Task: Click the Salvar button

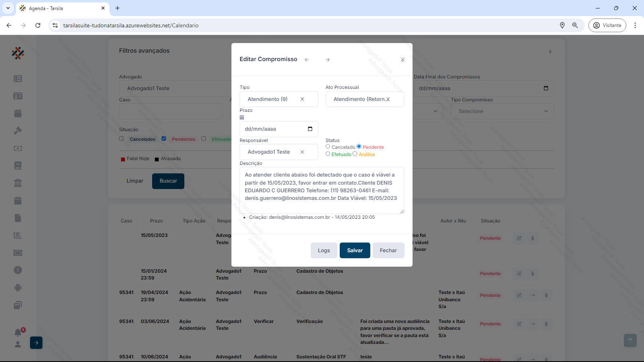Action: click(355, 251)
